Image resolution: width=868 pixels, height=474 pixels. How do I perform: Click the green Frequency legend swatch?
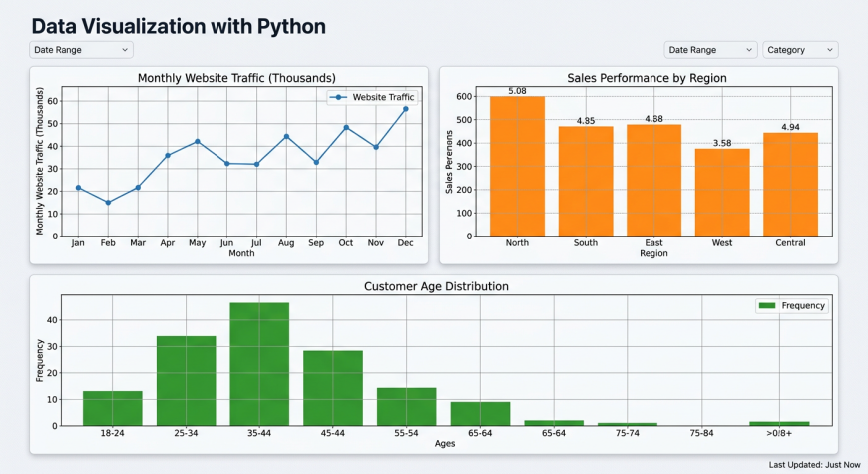pos(767,306)
